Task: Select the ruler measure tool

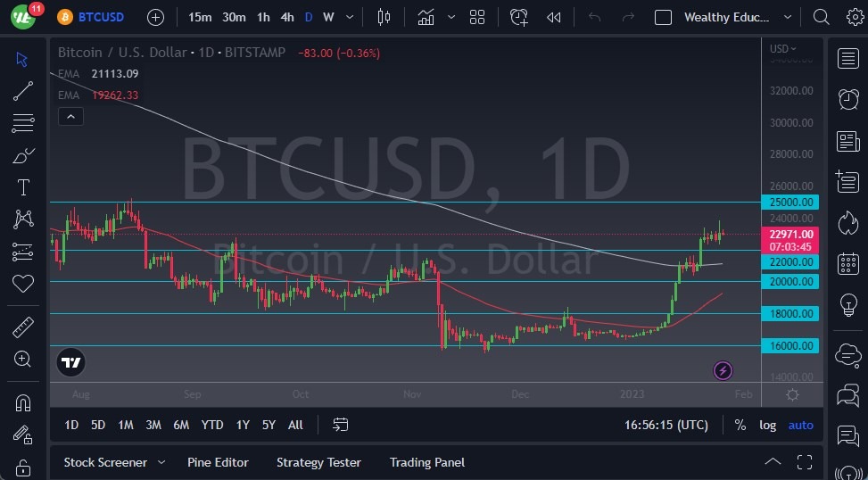Action: (22, 327)
